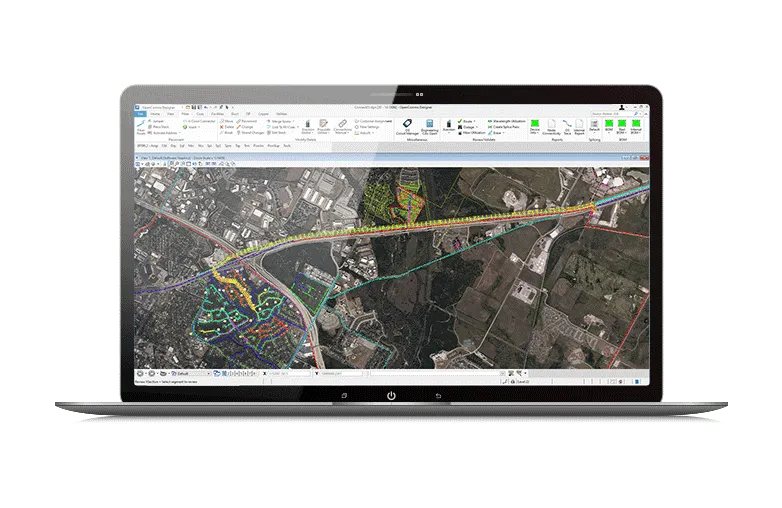Screen dimensions: 782x508
Task: Select the Jumper placement tool
Action: (160, 121)
